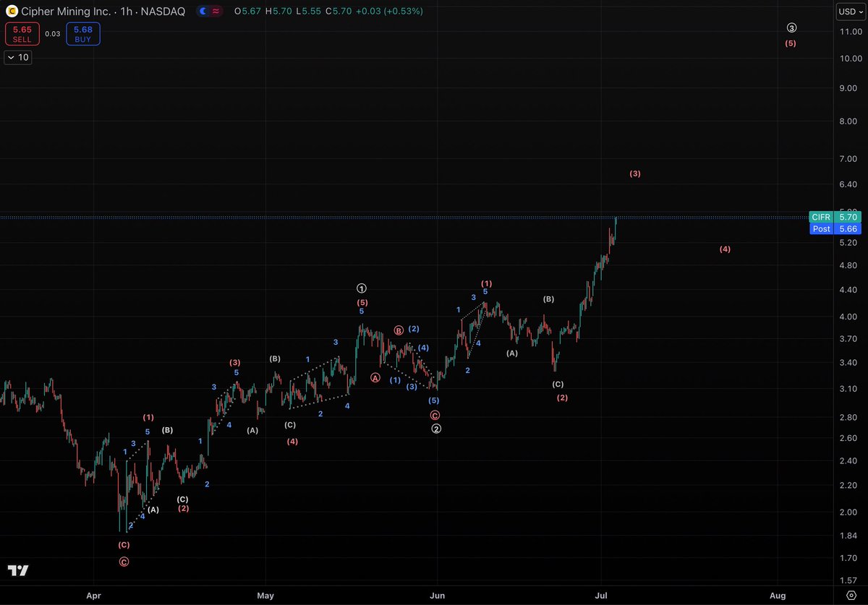Click the red wavy-lines status icon

216,12
